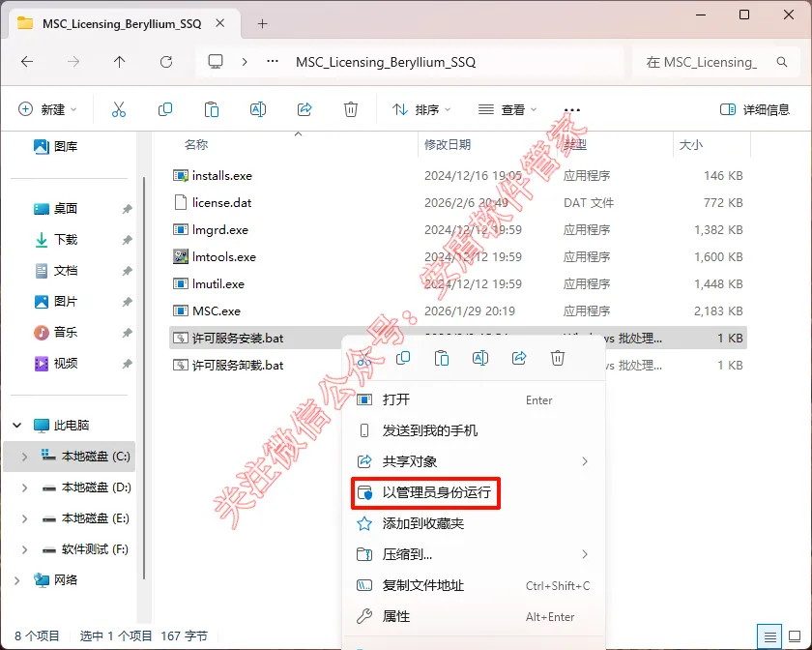Unpin 桌面 from quick access
Screen dimensions: 812x650
point(127,209)
